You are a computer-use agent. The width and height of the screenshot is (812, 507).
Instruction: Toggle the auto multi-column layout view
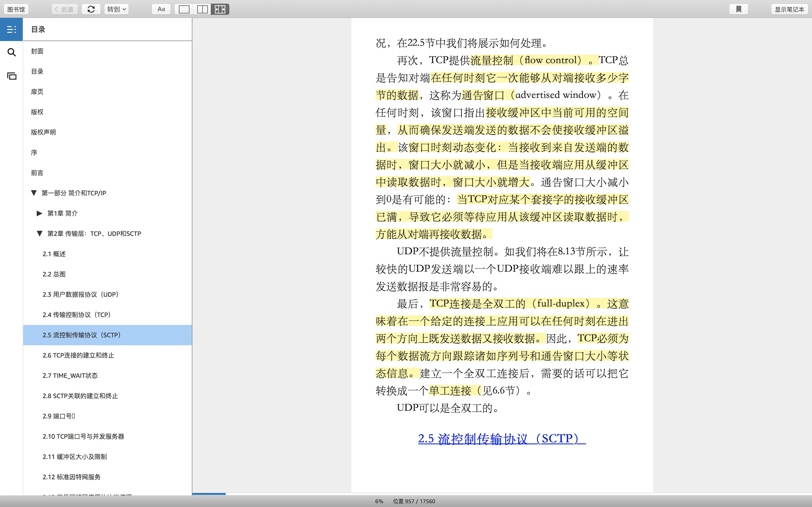220,9
